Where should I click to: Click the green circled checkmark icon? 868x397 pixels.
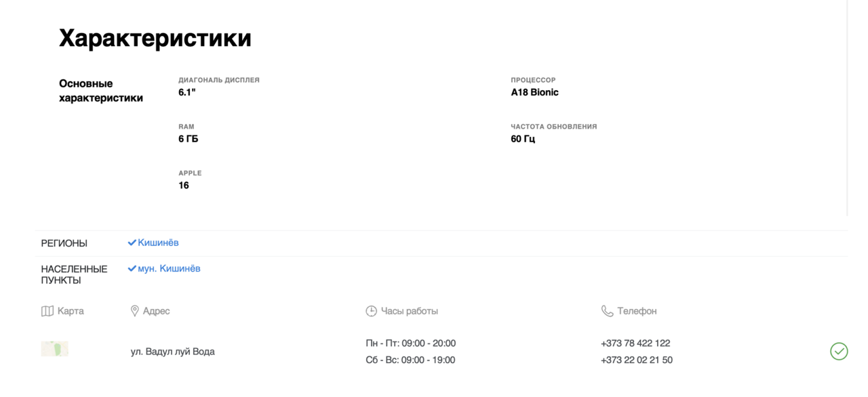click(x=839, y=351)
